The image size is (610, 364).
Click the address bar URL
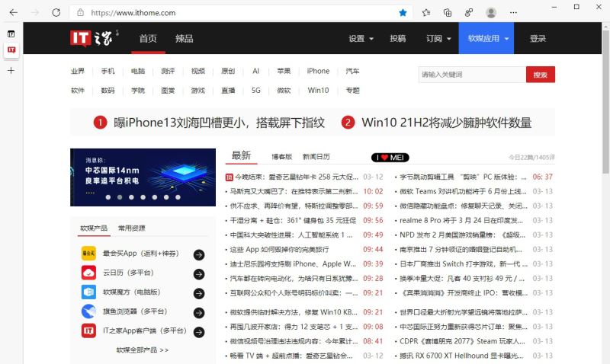[x=133, y=12]
